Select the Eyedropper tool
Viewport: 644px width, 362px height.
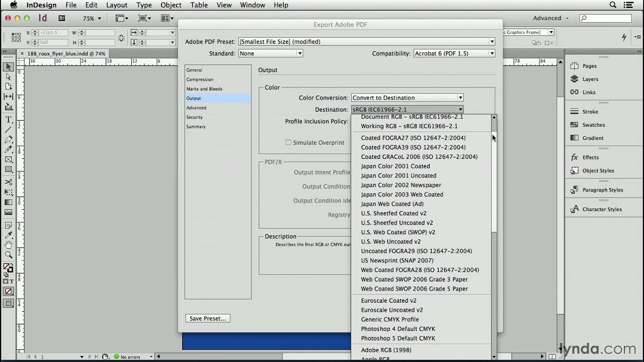(9, 235)
